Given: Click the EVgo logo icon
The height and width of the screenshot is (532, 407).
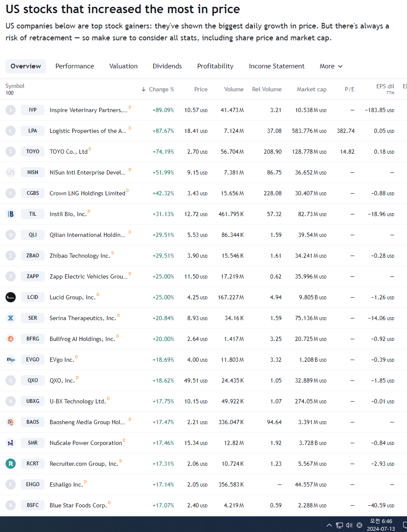Looking at the screenshot, I should 11,360.
